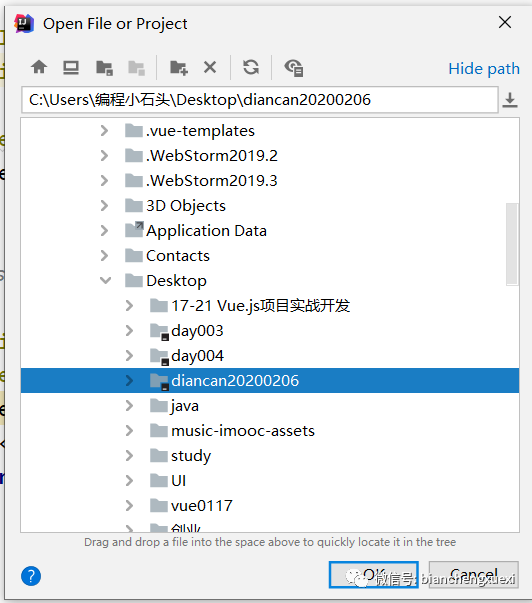The width and height of the screenshot is (532, 603).
Task: Go to Project directory icon
Action: click(x=104, y=68)
